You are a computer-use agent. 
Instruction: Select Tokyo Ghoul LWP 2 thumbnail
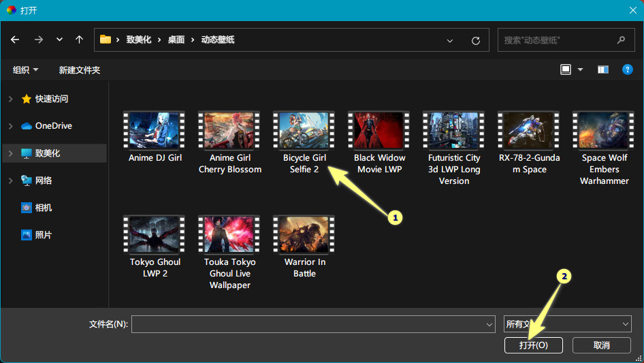click(x=155, y=234)
